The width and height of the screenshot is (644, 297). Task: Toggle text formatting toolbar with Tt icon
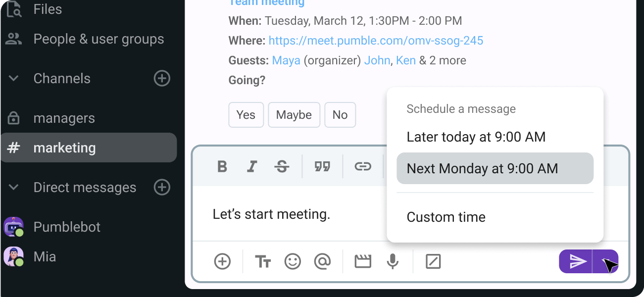pos(263,261)
